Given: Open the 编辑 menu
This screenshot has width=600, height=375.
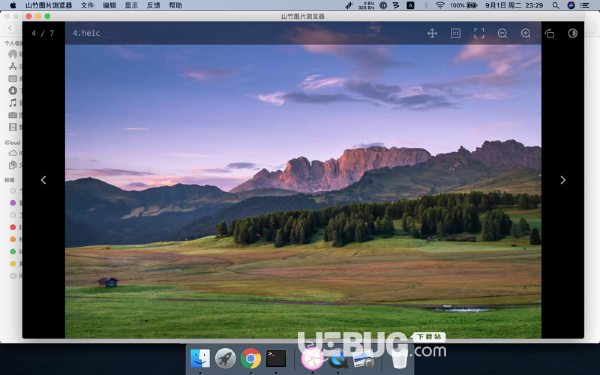Looking at the screenshot, I should click(109, 5).
